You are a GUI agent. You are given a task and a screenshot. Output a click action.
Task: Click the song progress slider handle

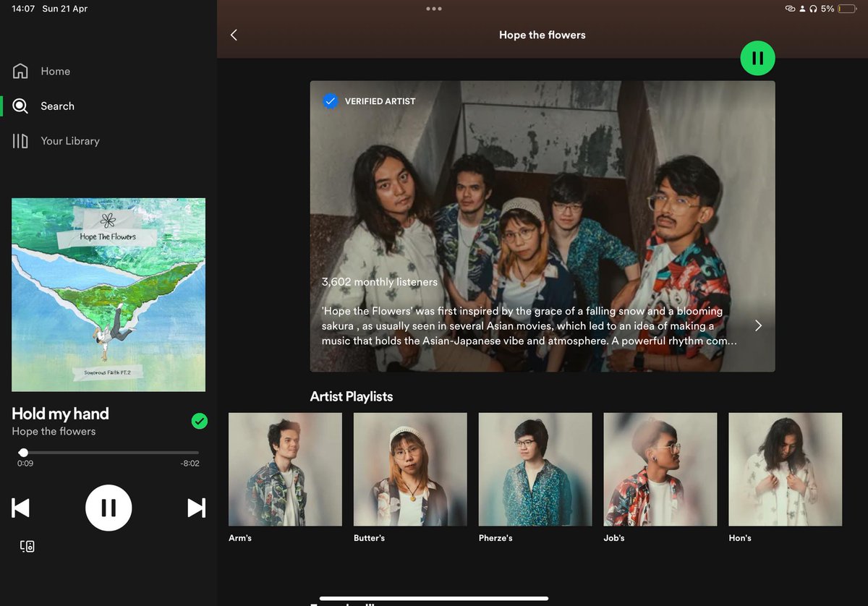coord(23,453)
